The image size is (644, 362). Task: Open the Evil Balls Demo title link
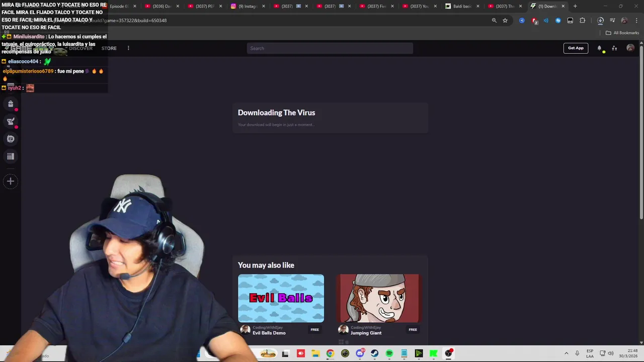pyautogui.click(x=269, y=333)
